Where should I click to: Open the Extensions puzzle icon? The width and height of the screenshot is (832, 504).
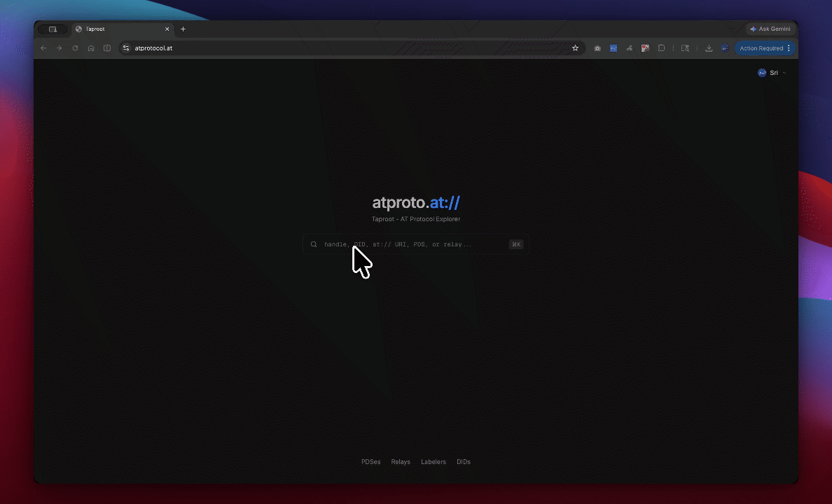[661, 48]
